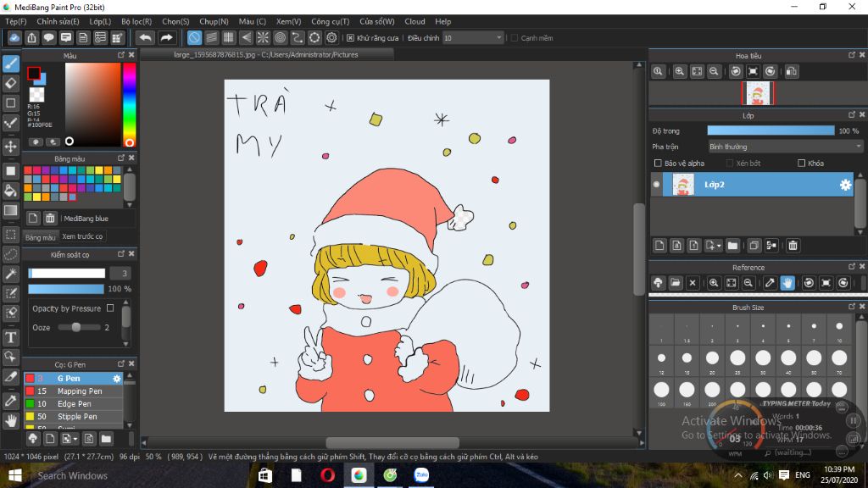Adjust brush opacity 100% slider
Viewport: 868px width, 488px height.
click(x=66, y=289)
